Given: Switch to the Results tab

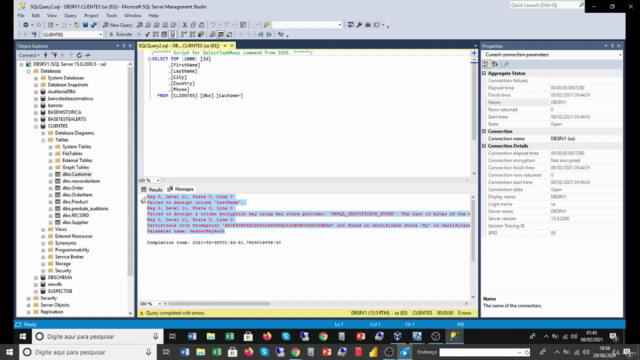Looking at the screenshot, I should click(x=152, y=189).
